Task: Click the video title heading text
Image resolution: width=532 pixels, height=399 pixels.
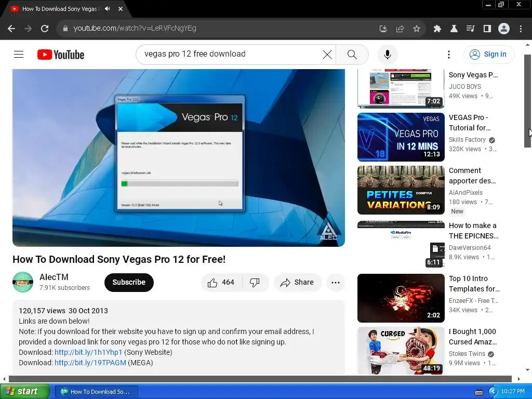Action: tap(119, 259)
